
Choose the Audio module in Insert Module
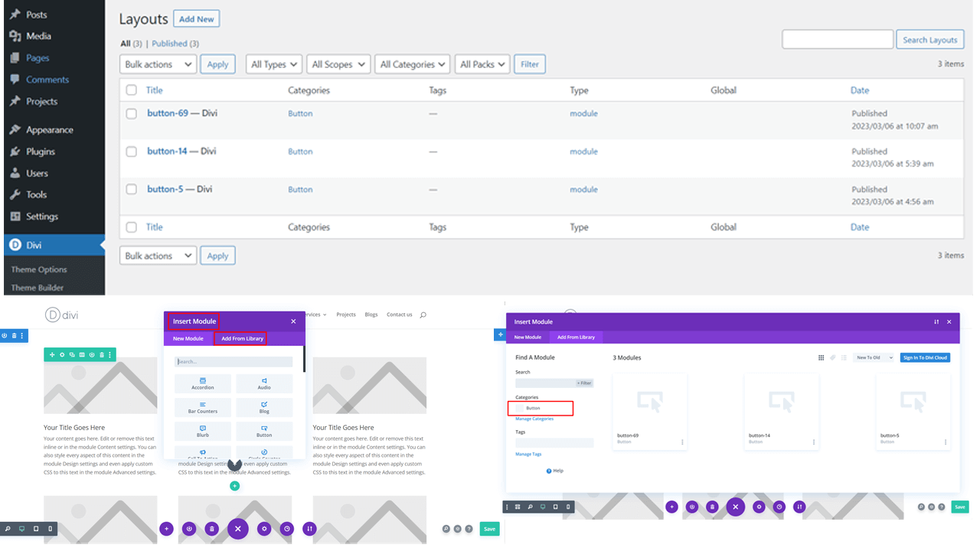click(x=264, y=380)
